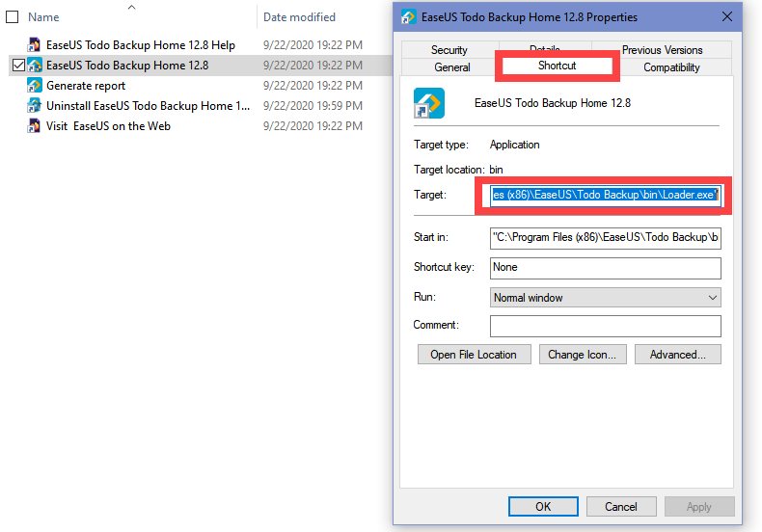Screen dimensions: 762x532
Task: Switch to the Security tab
Action: click(449, 50)
